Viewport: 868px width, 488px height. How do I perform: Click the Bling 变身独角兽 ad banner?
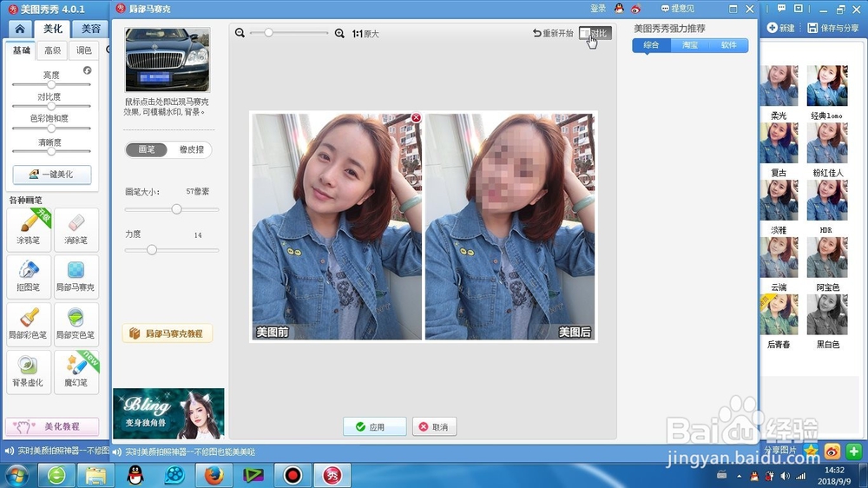(x=168, y=414)
